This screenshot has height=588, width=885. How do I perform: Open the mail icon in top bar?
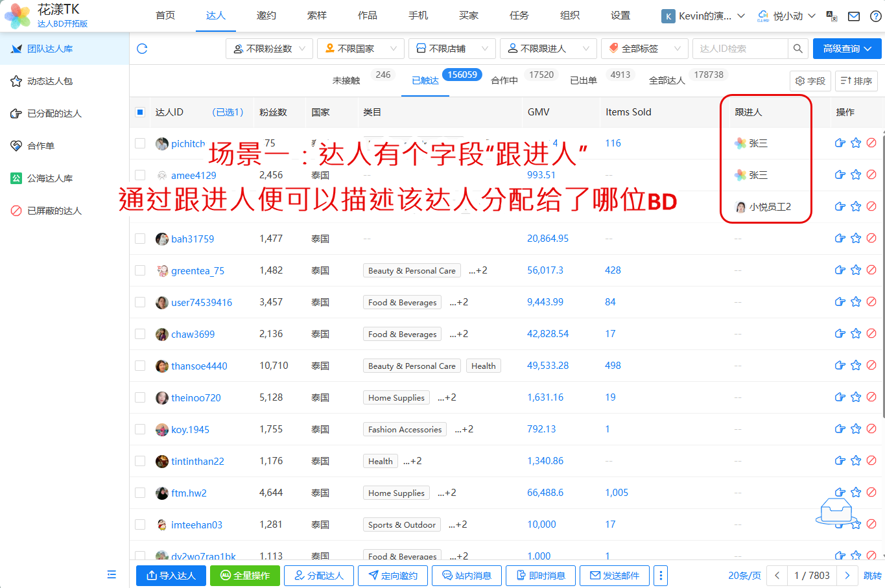click(x=854, y=16)
